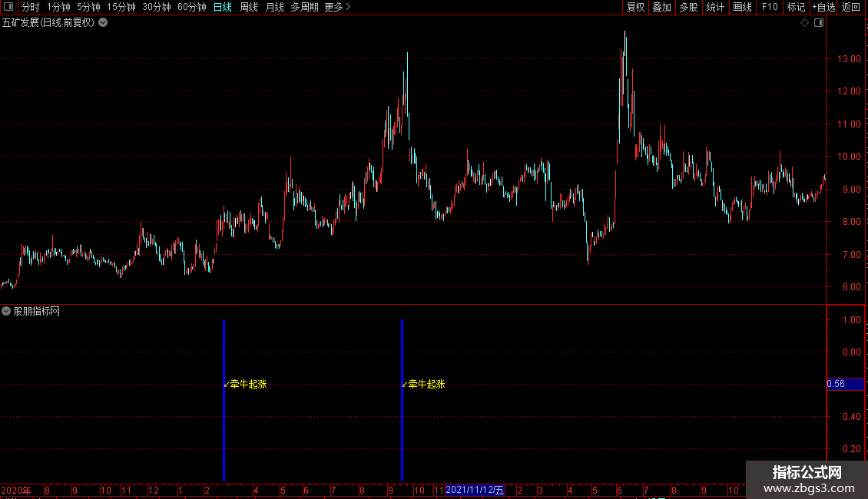Click the 2020年 label on time axis
Screen dimensions: 868x499
tap(16, 490)
